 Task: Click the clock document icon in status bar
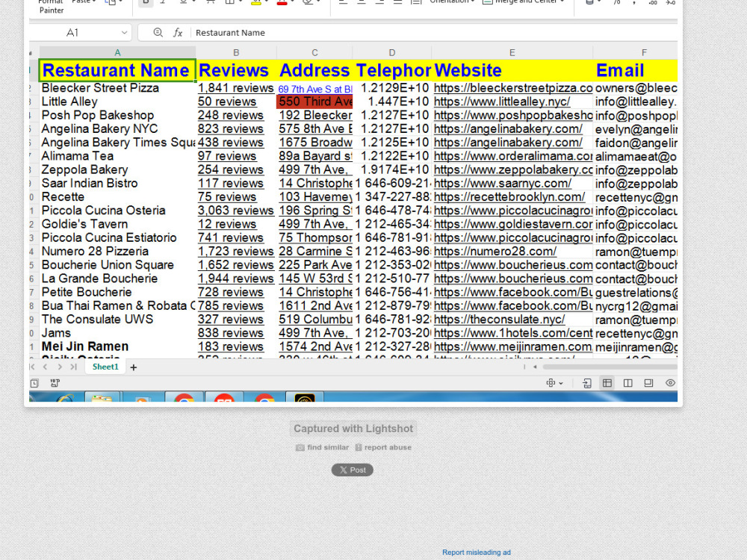pyautogui.click(x=34, y=383)
